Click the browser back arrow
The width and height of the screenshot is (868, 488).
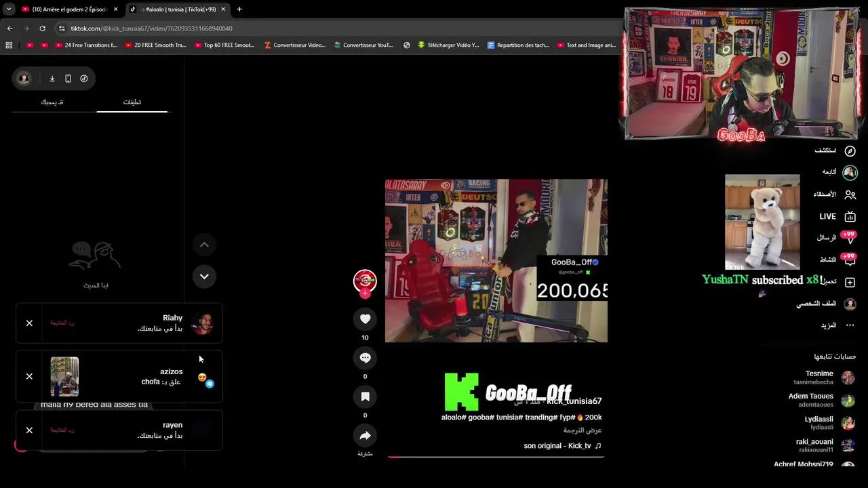click(9, 28)
